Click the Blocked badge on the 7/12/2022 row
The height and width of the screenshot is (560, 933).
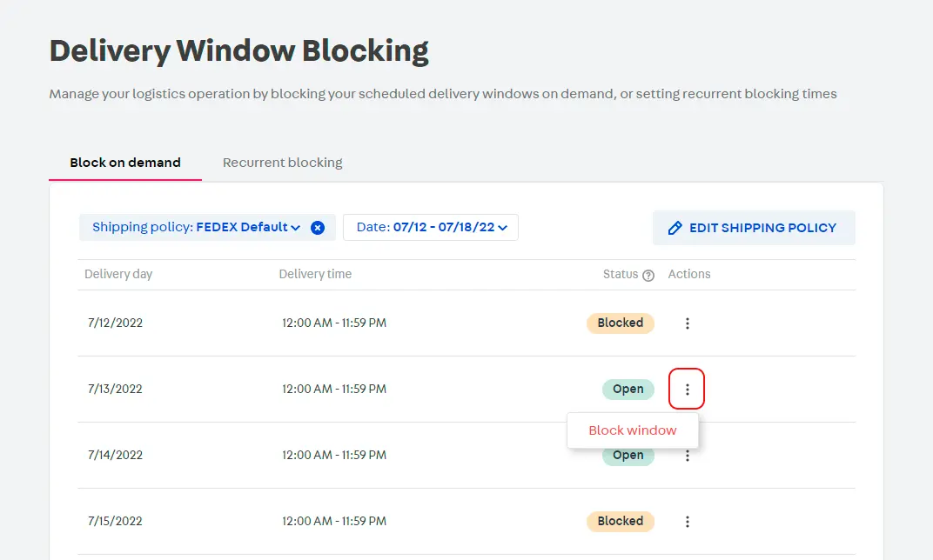point(621,323)
